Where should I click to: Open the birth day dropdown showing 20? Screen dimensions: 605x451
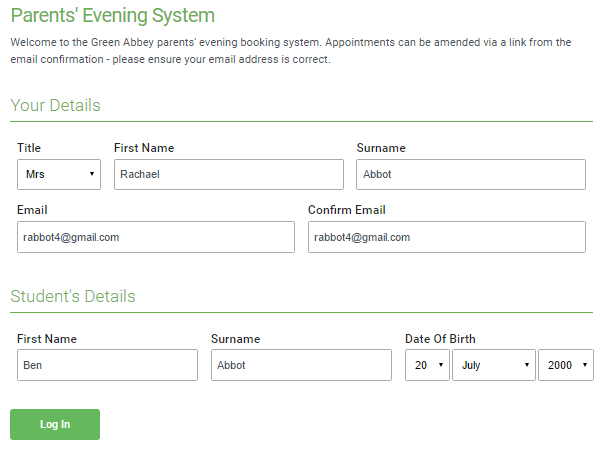(x=427, y=365)
